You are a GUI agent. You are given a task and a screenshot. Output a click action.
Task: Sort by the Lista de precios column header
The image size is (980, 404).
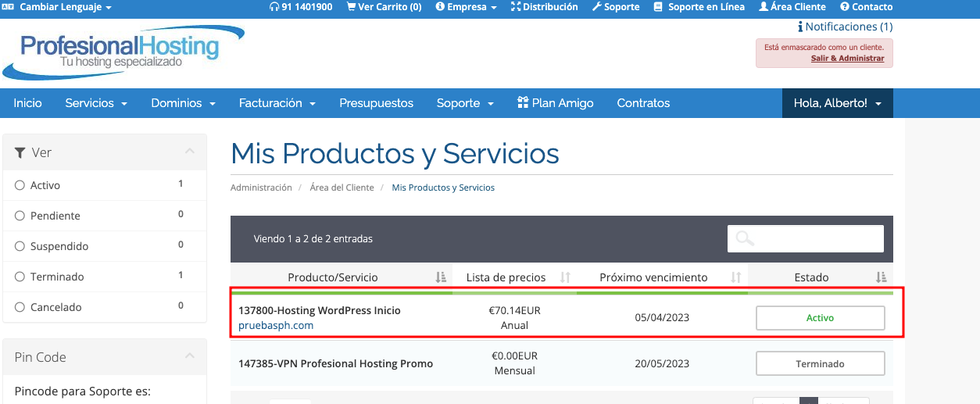point(506,277)
